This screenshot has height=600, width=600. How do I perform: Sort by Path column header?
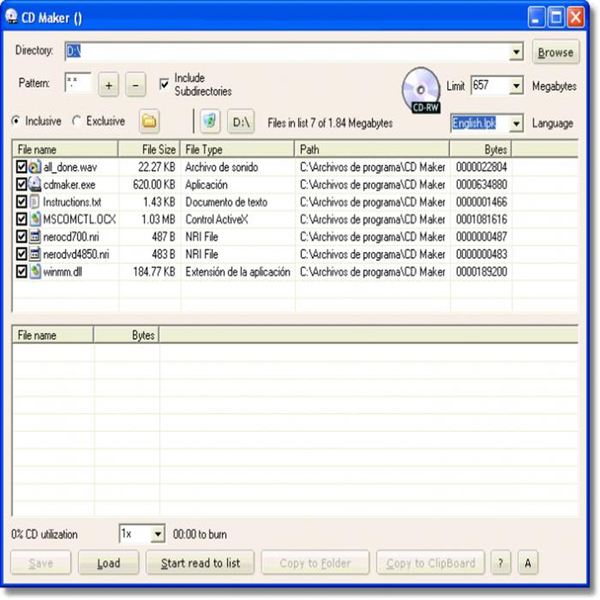(372, 149)
